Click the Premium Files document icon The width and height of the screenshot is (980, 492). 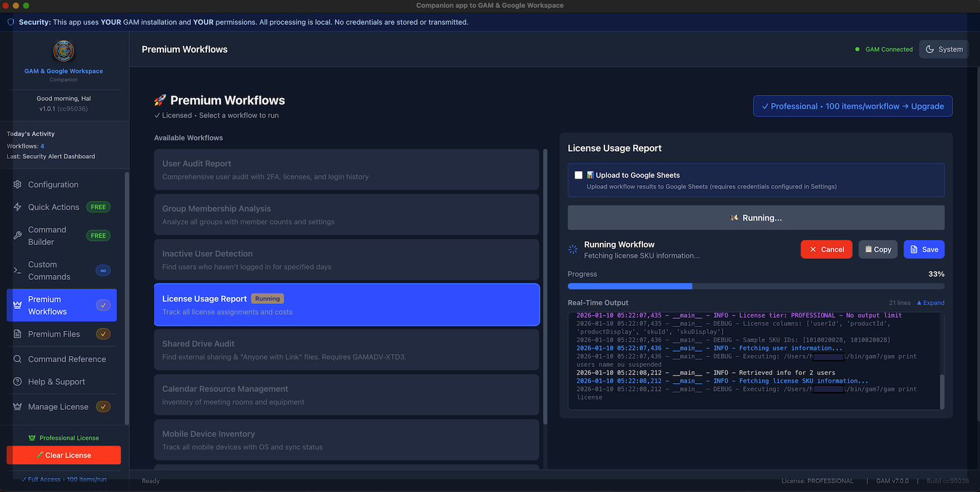pyautogui.click(x=17, y=334)
